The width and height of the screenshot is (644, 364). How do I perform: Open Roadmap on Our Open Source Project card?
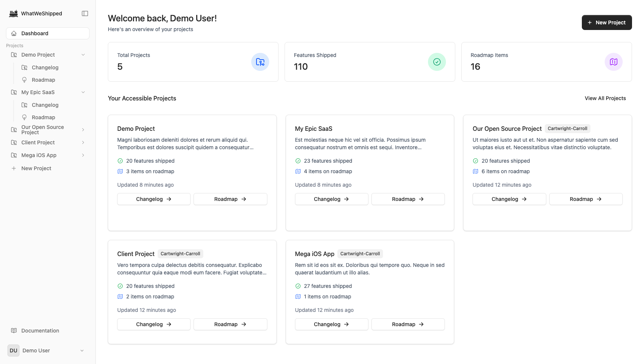click(x=586, y=199)
